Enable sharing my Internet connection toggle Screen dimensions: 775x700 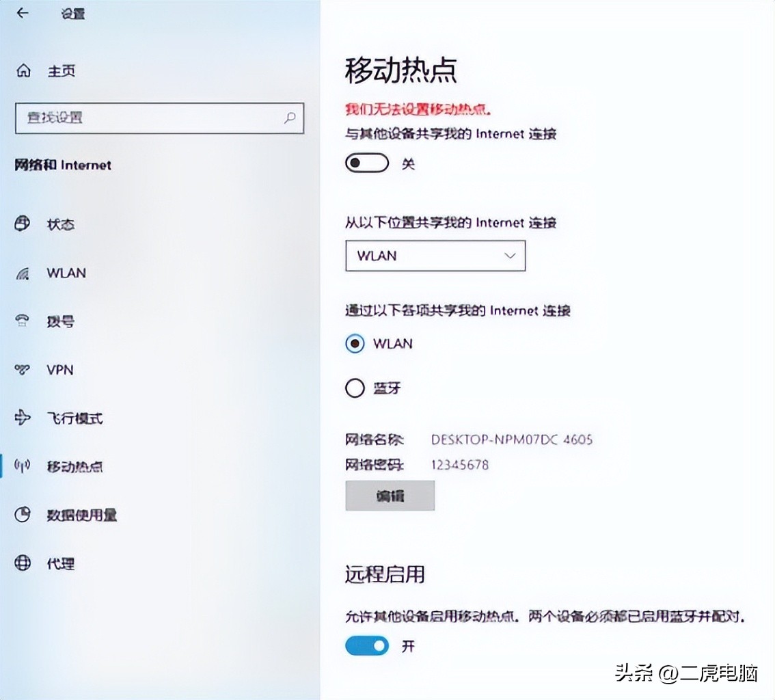pyautogui.click(x=367, y=163)
